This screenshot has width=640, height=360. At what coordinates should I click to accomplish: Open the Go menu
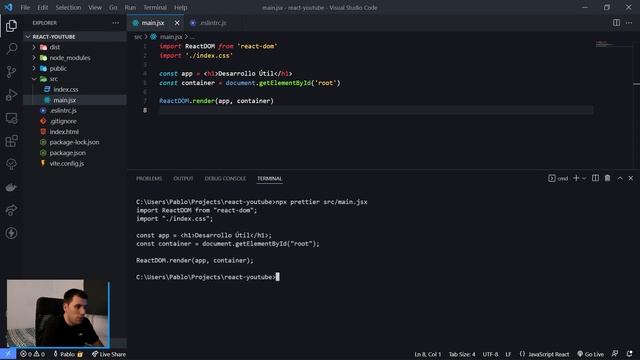[113, 7]
